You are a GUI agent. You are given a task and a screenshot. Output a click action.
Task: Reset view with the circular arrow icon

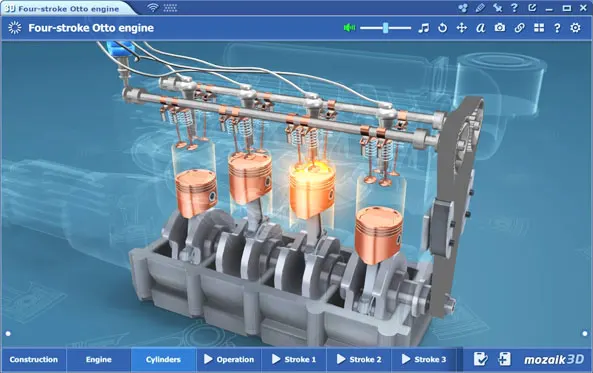pyautogui.click(x=442, y=28)
